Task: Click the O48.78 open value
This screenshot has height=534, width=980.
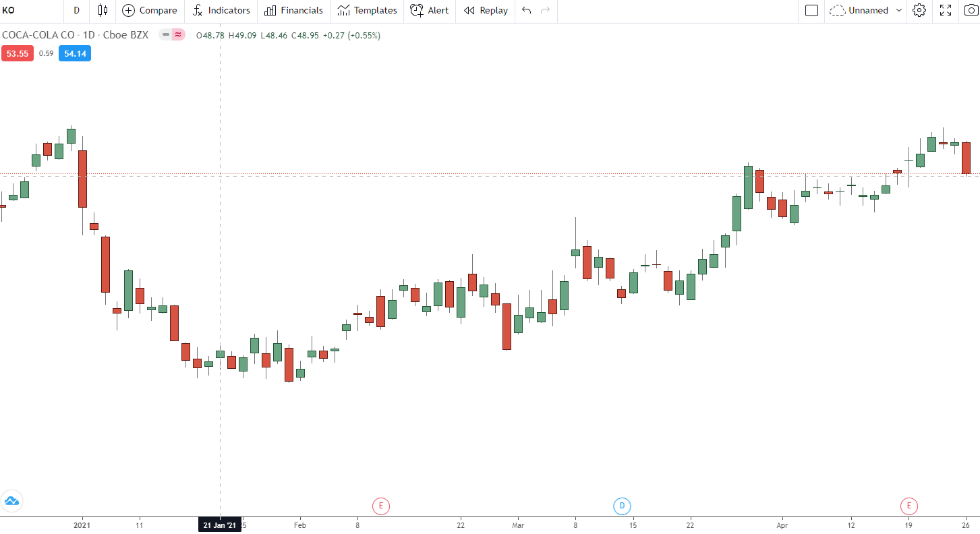Action: click(210, 35)
